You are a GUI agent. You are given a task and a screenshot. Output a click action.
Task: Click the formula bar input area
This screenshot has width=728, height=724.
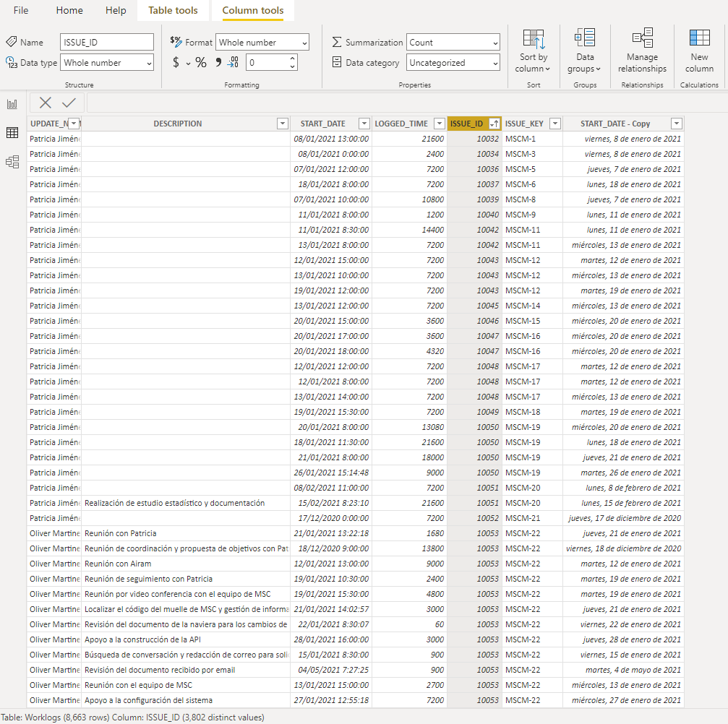[407, 103]
